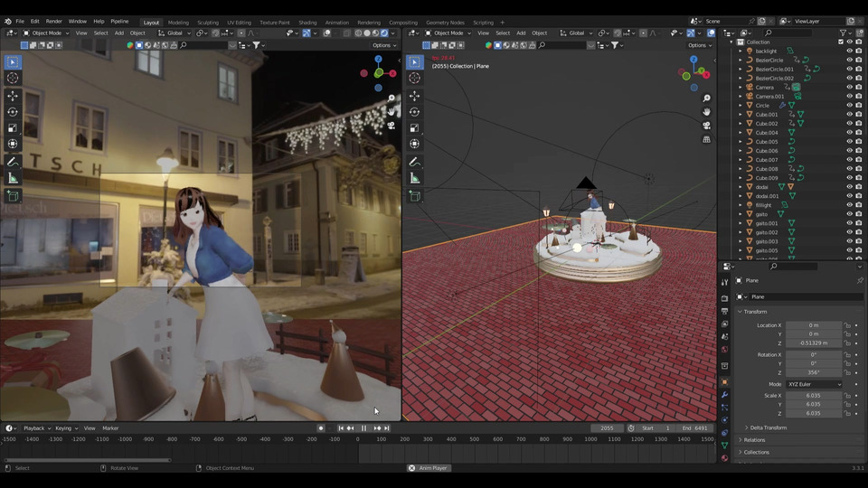Viewport: 868px width, 488px height.
Task: Open the Physics properties tab
Action: (x=724, y=420)
